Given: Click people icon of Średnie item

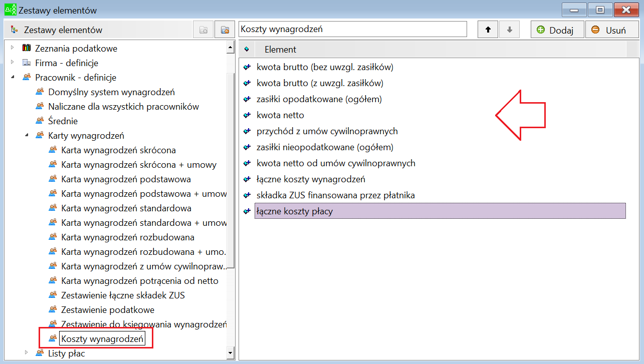Looking at the screenshot, I should 40,121.
